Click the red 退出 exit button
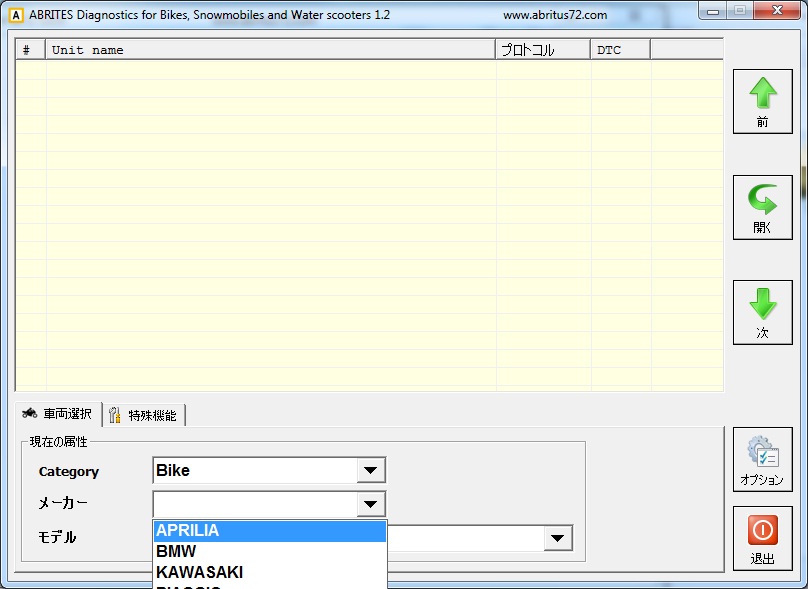Screen dimensions: 808x589 tap(763, 538)
